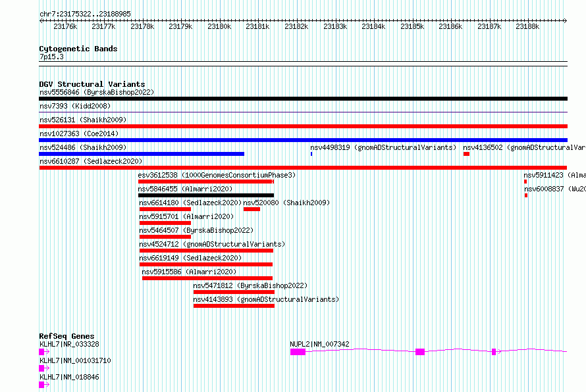Click the first large NUPL2 exon block
This screenshot has height=392, width=586.
tap(298, 352)
